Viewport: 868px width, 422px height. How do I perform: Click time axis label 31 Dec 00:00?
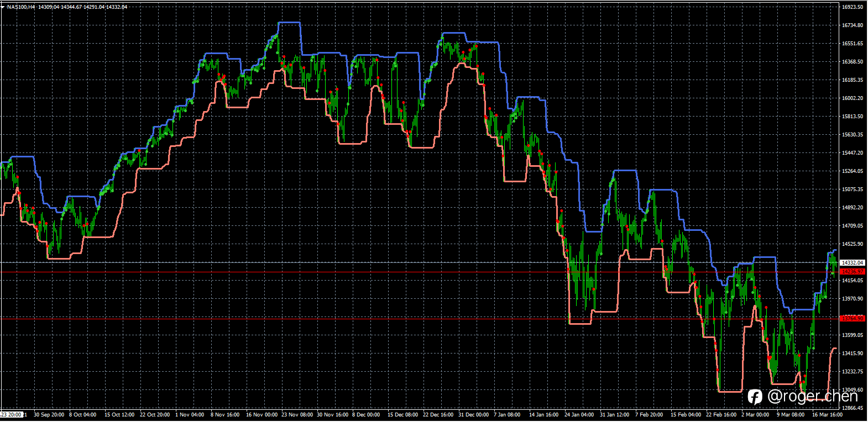point(473,415)
